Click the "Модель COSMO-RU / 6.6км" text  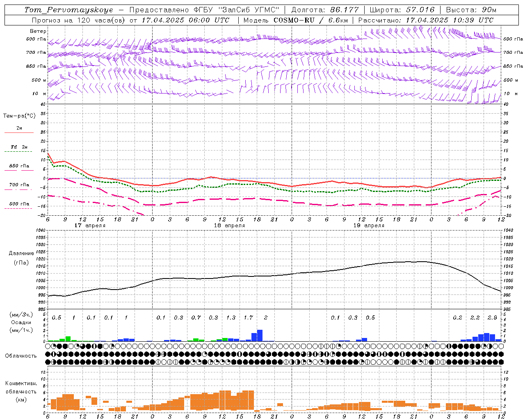tap(295, 20)
